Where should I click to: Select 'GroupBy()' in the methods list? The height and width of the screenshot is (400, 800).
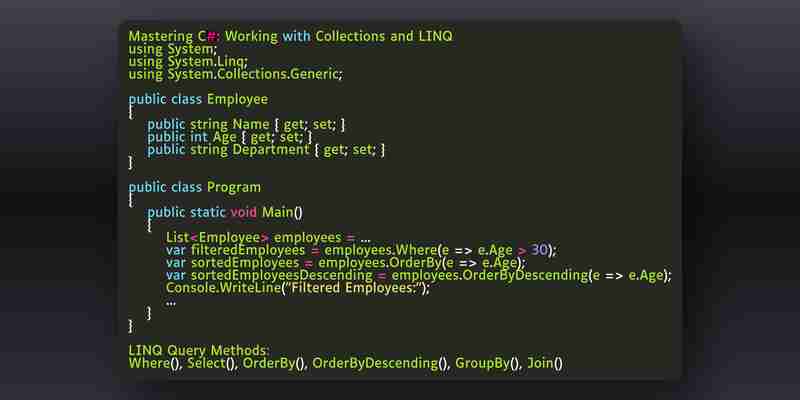pos(489,364)
